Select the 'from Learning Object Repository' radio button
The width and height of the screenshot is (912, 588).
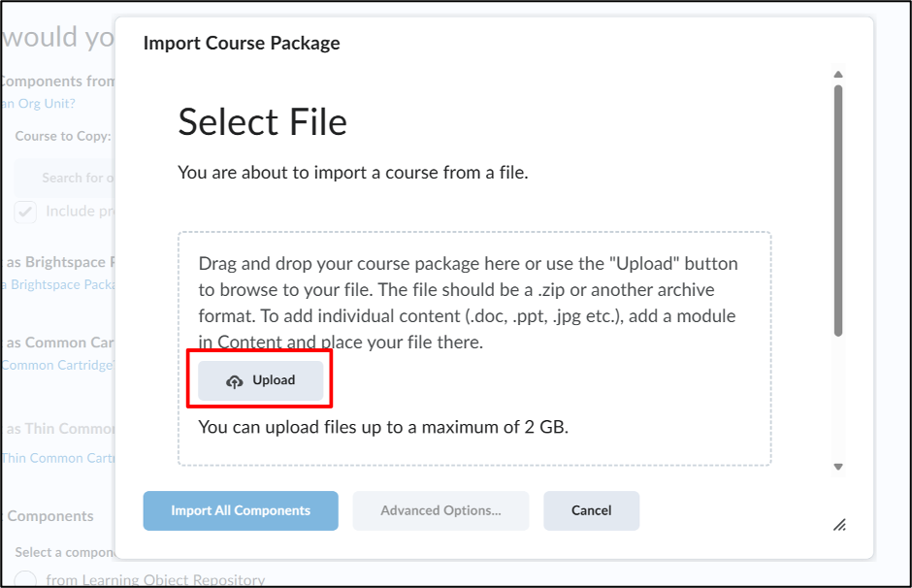tap(25, 580)
